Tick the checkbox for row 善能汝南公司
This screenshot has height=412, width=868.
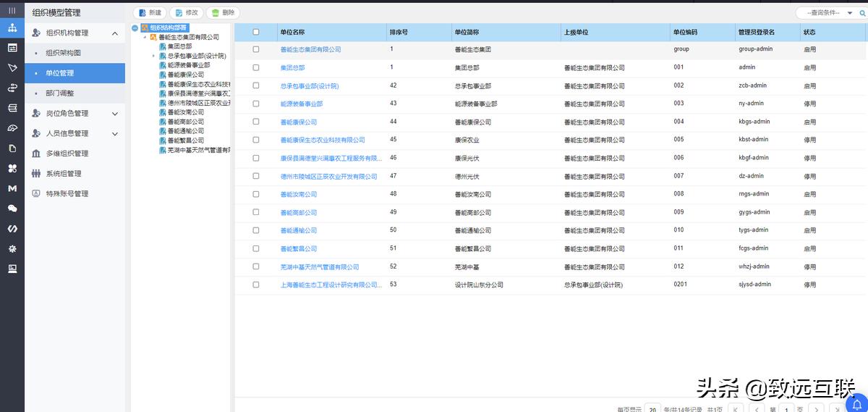pos(256,194)
